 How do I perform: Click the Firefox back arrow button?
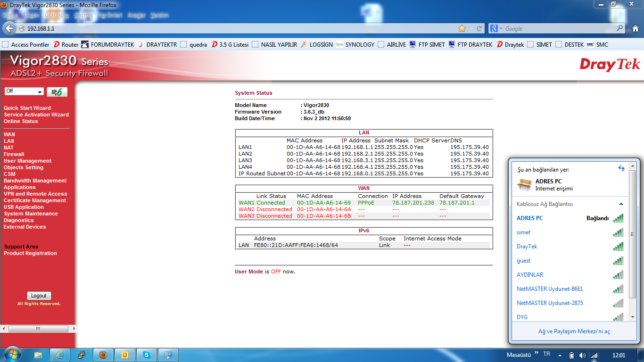(x=9, y=29)
